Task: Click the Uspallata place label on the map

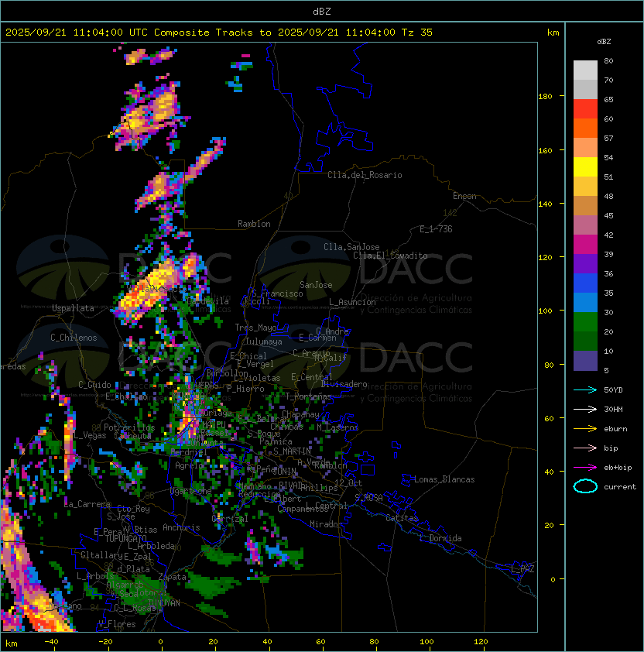Action: tap(73, 308)
